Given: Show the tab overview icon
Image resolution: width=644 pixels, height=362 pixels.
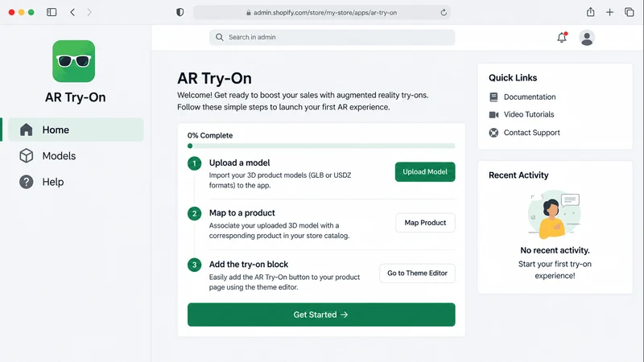Looking at the screenshot, I should pos(630,12).
